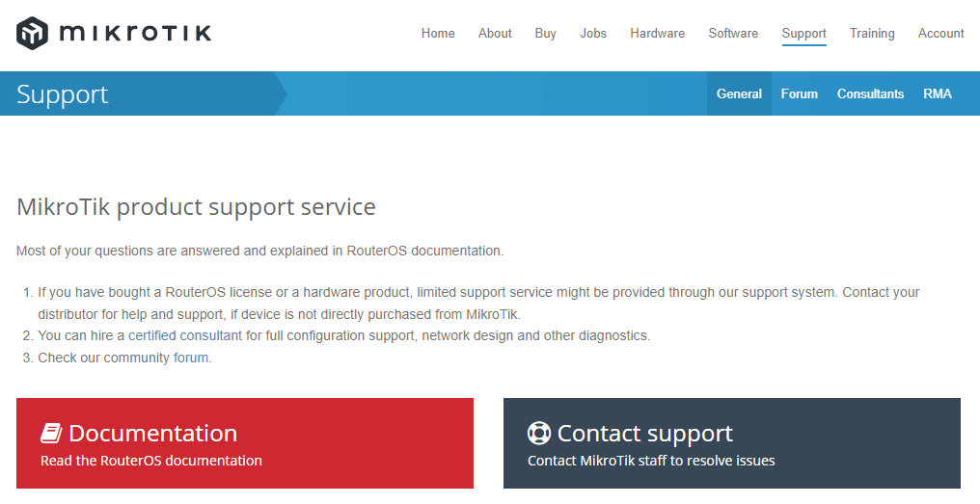Viewport: 980px width, 504px height.
Task: Click the MikroTik product support service heading
Action: 196,207
